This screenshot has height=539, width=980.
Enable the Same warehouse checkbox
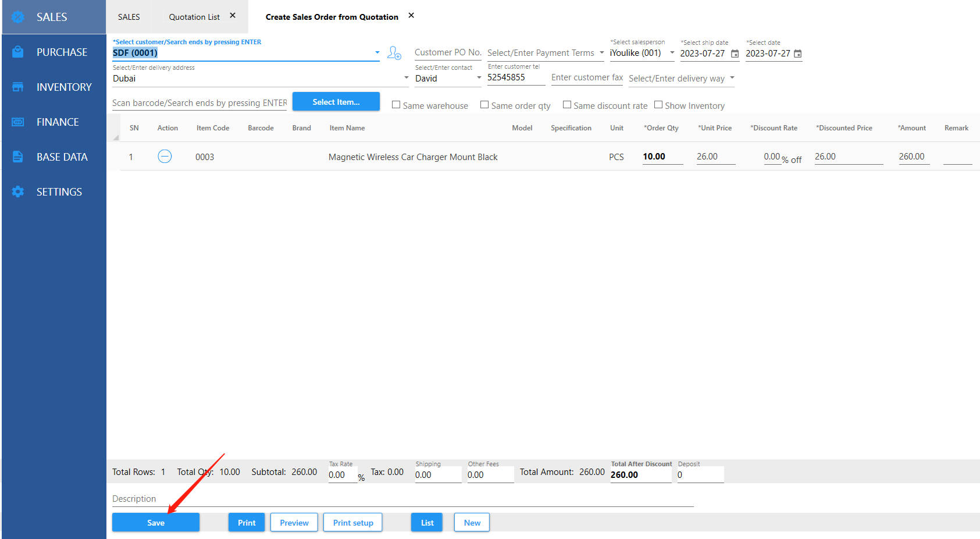tap(396, 105)
